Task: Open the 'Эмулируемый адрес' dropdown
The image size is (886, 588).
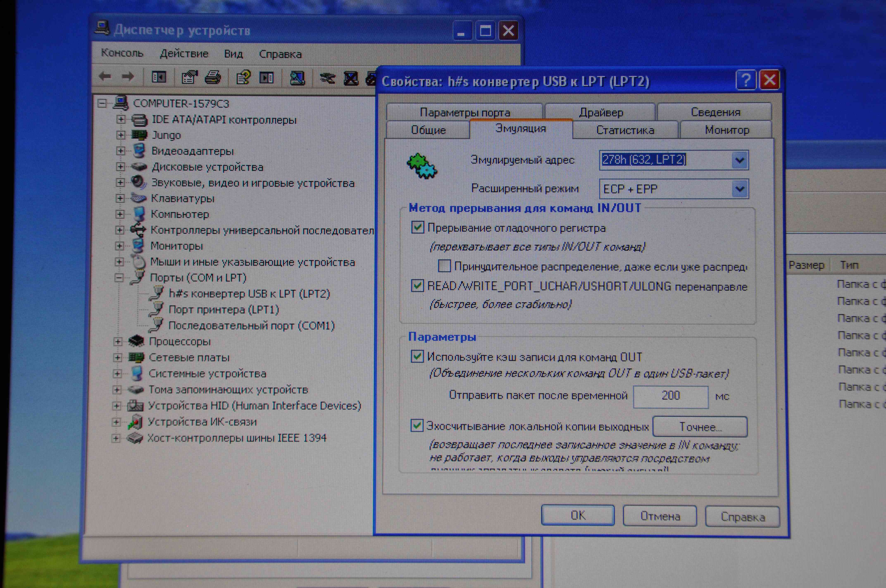Action: (x=739, y=160)
